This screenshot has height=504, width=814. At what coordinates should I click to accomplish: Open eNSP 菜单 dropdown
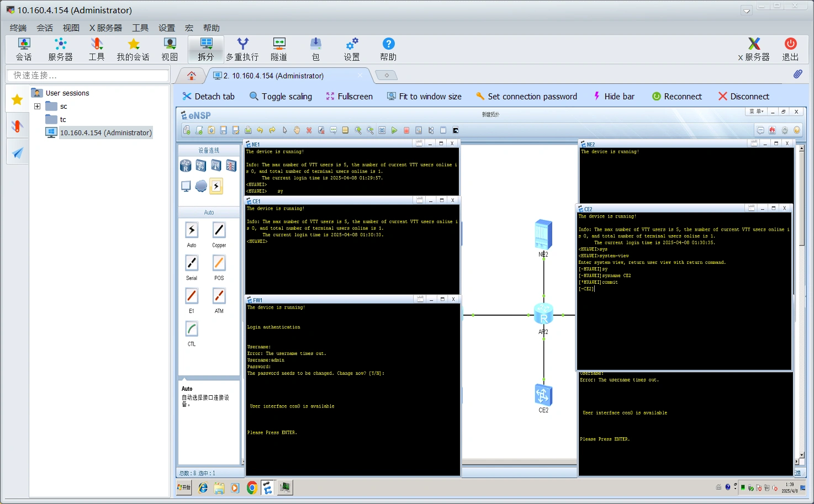click(757, 112)
